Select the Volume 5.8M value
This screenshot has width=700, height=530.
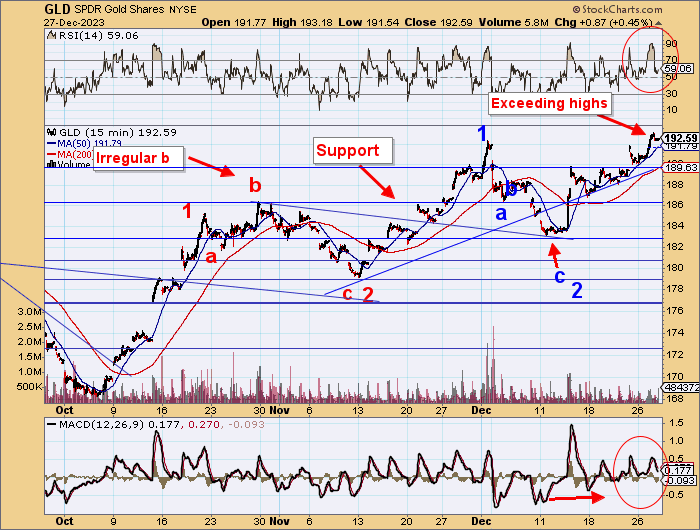(x=513, y=22)
